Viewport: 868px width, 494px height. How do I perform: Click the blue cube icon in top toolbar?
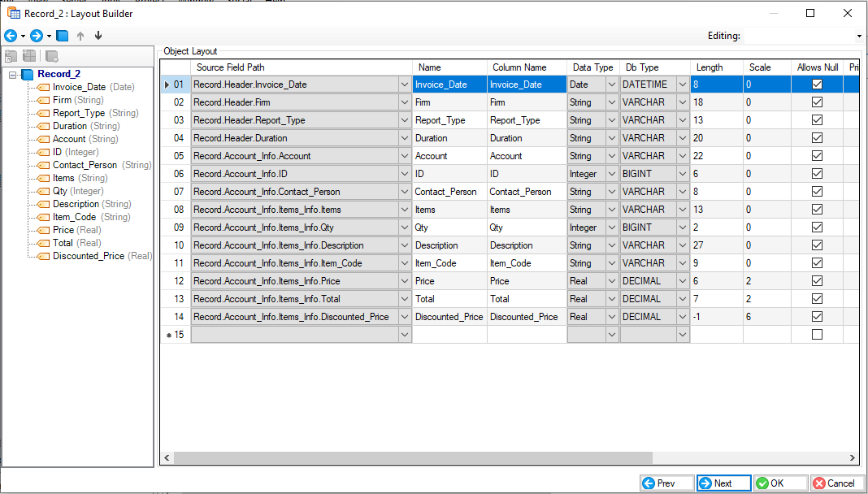[63, 36]
